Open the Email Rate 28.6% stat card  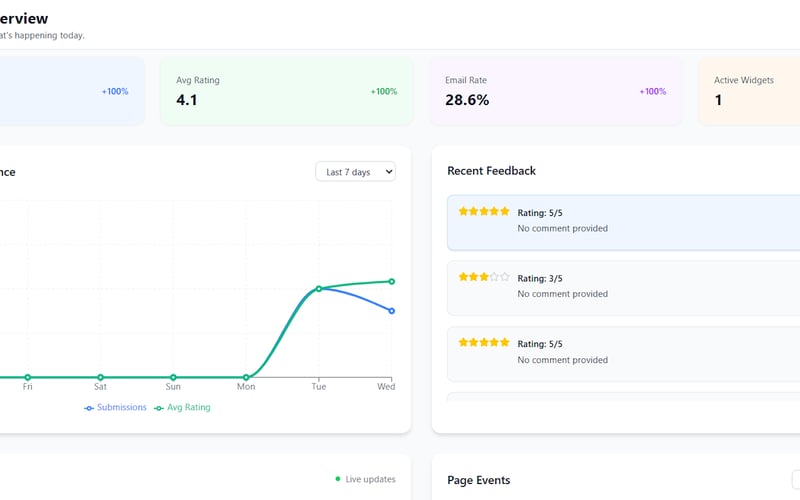(556, 91)
